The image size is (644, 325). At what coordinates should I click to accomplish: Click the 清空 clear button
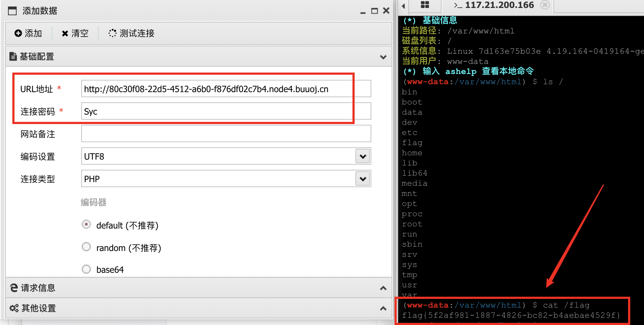[x=75, y=33]
